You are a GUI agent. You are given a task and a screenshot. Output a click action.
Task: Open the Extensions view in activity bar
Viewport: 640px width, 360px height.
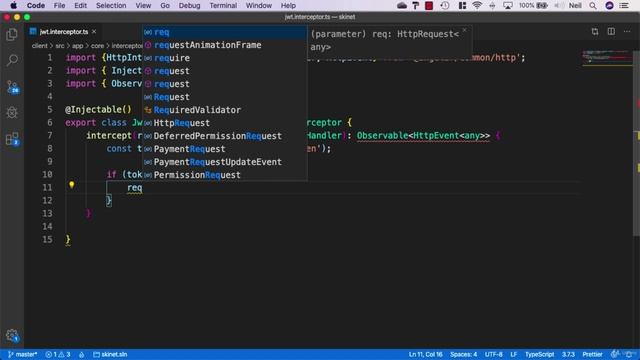coord(12,139)
